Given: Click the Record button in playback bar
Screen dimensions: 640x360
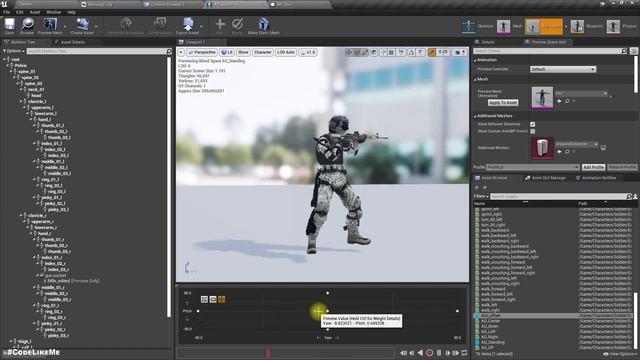Looking at the screenshot, I should click(x=429, y=353).
